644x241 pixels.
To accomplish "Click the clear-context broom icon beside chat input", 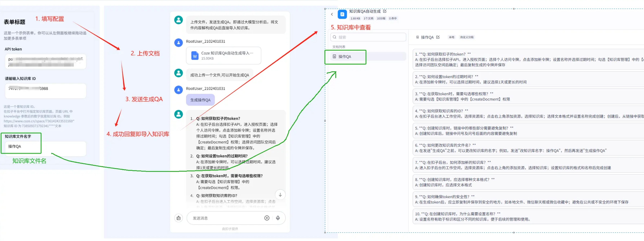I will (x=178, y=218).
